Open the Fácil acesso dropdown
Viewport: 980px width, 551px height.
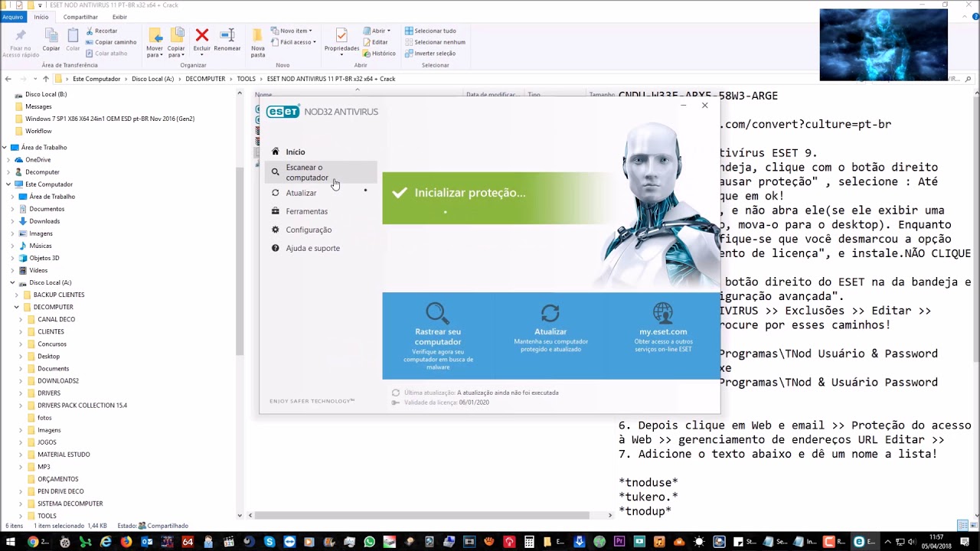(292, 42)
